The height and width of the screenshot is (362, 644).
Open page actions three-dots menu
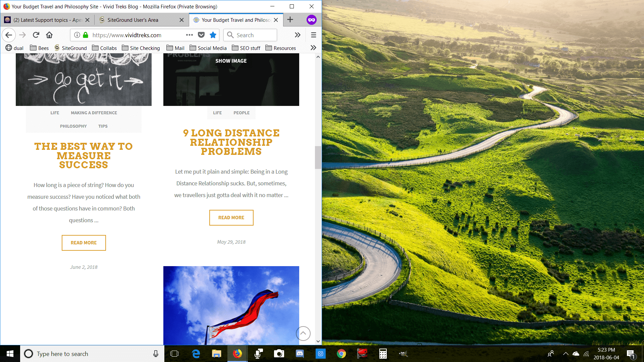pos(190,35)
